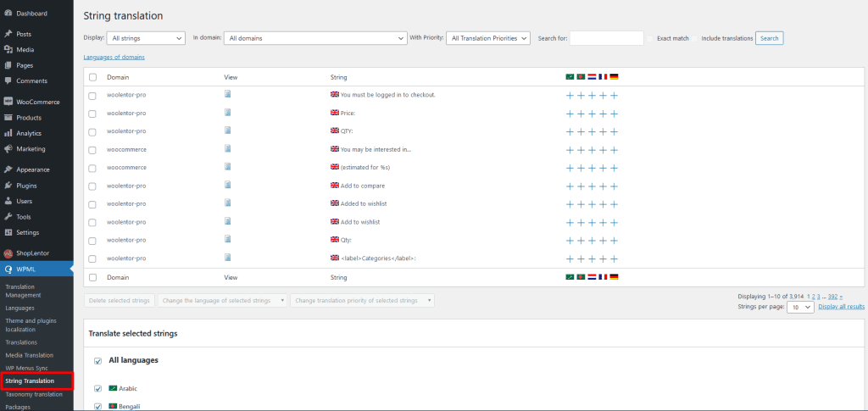Open the WP Menus Sync item

point(26,368)
